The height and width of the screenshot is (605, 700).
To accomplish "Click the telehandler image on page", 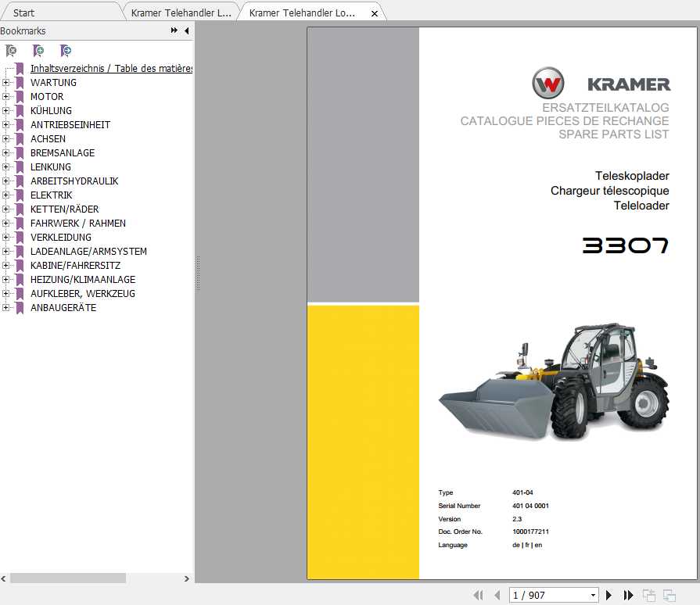I will tap(554, 382).
